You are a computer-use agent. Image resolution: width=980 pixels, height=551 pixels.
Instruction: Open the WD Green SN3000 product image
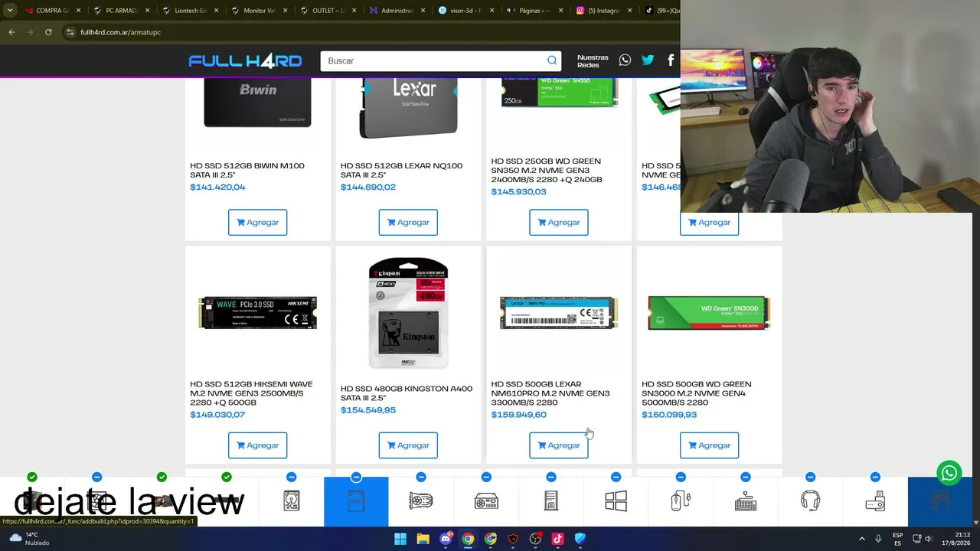709,313
